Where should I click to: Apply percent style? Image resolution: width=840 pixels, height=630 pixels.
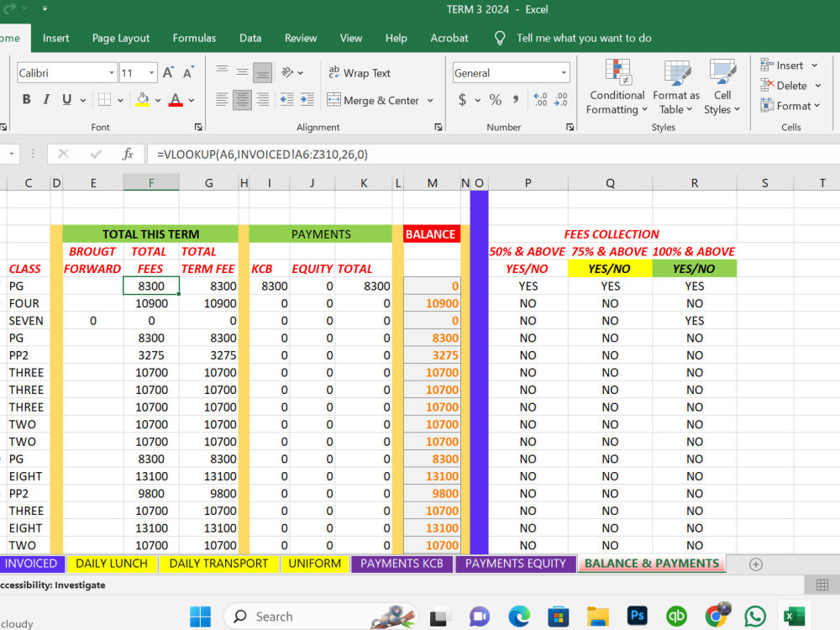click(495, 100)
